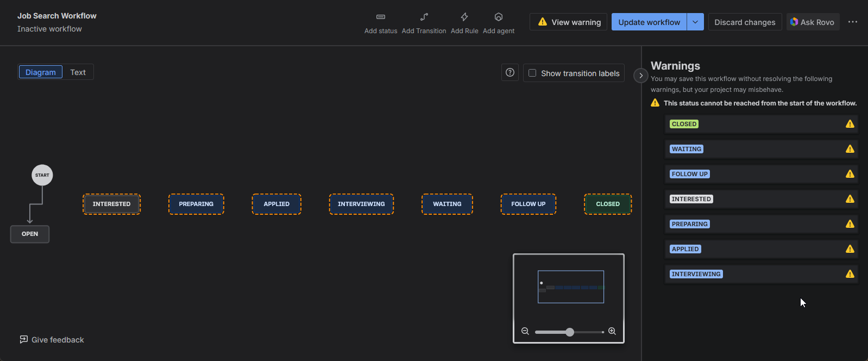Open the more options ellipsis menu
Image resolution: width=868 pixels, height=361 pixels.
(853, 22)
